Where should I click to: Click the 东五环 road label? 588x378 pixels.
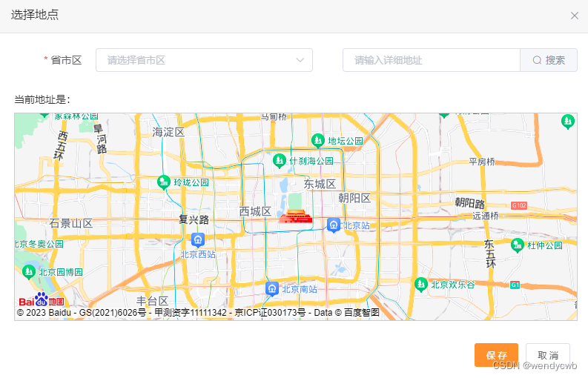(x=489, y=253)
